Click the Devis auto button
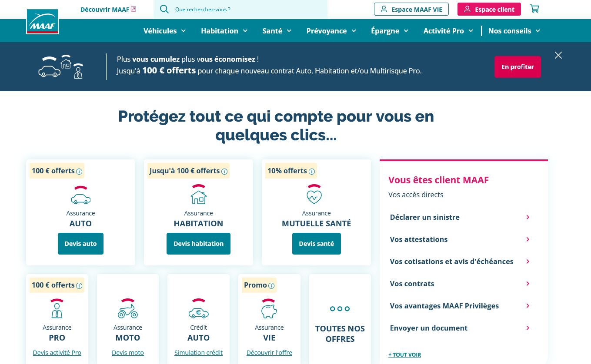This screenshot has height=364, width=591. [80, 244]
